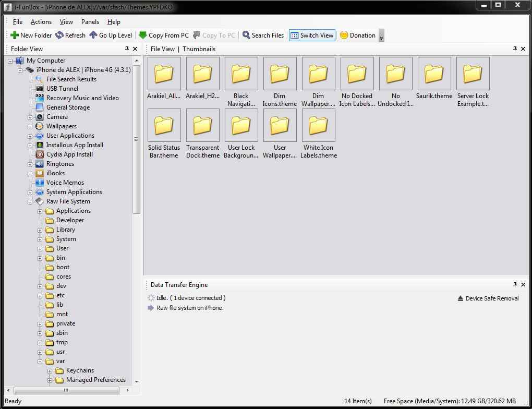Click the Folder View horizontal scrollbar thumb
This screenshot has width=532, height=409.
66,390
